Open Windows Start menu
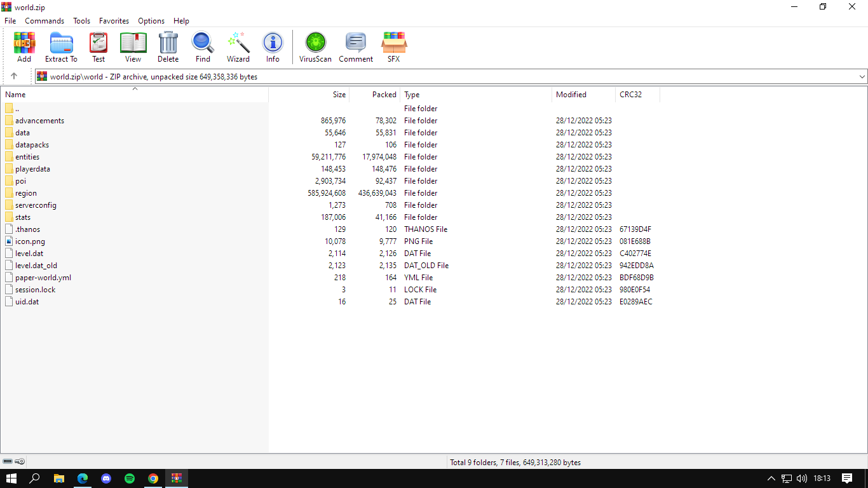Image resolution: width=868 pixels, height=488 pixels. pos(11,478)
